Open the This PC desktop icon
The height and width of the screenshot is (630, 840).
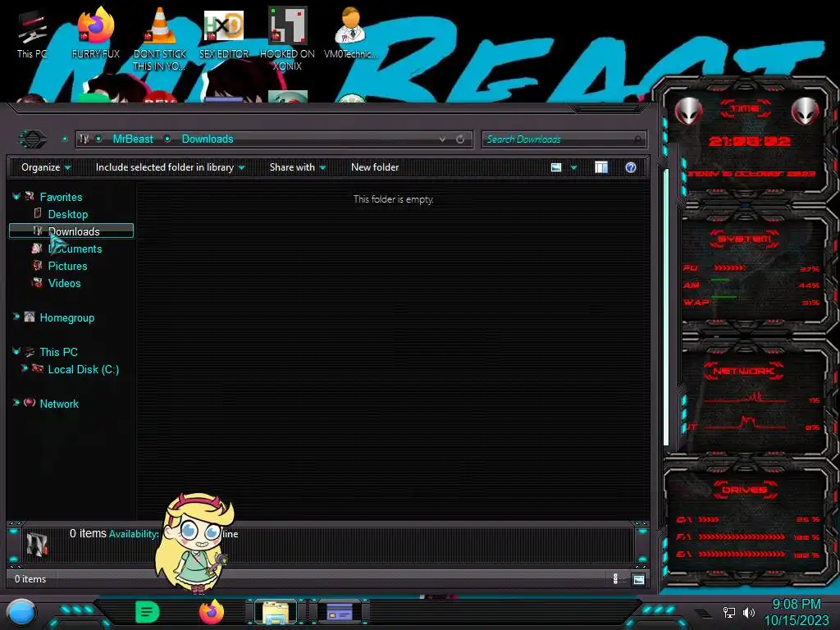32,33
